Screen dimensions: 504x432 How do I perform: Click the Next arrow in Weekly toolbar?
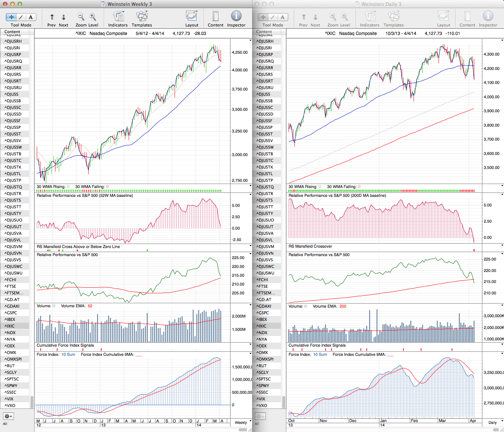(x=64, y=17)
